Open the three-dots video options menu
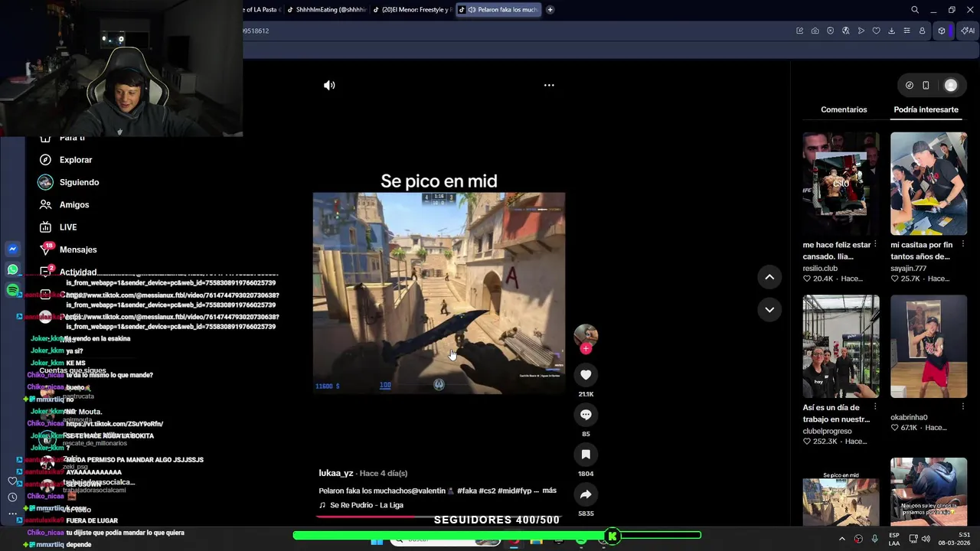 (549, 85)
